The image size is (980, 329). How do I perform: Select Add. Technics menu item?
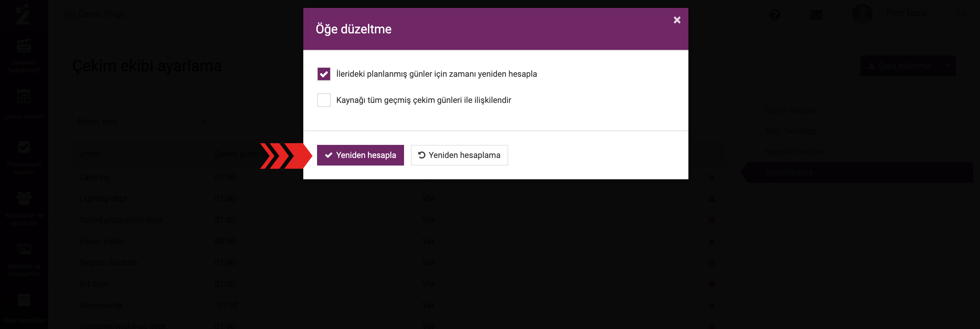(x=790, y=131)
